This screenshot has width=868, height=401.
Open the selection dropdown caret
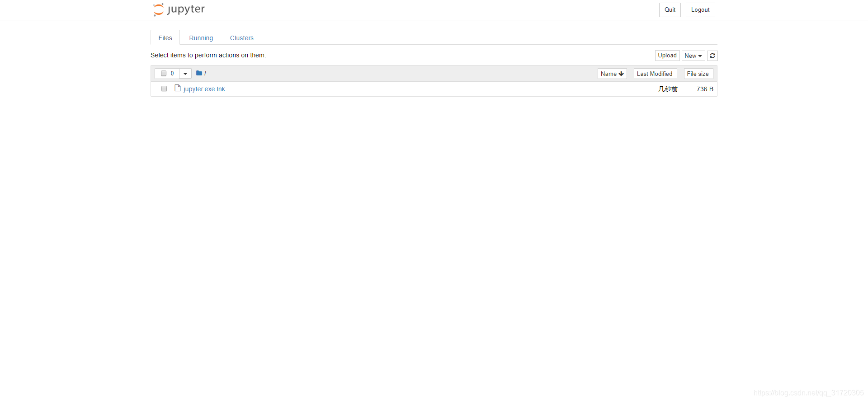click(x=185, y=74)
